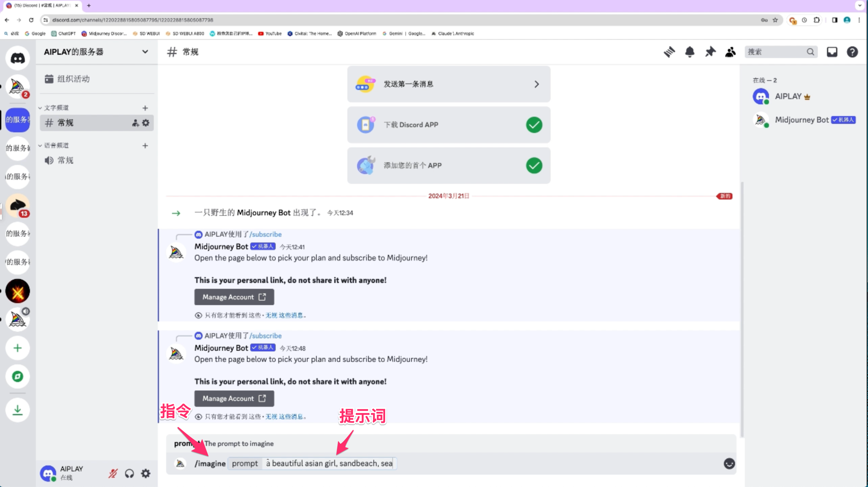Screen dimensions: 868x487
Task: Dismiss the 12:48 message via 无视 这些消息
Action: pos(284,417)
